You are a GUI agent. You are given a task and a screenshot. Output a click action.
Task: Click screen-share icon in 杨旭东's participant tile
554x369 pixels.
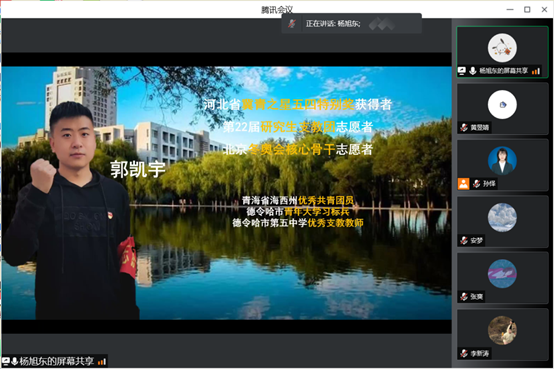point(461,71)
